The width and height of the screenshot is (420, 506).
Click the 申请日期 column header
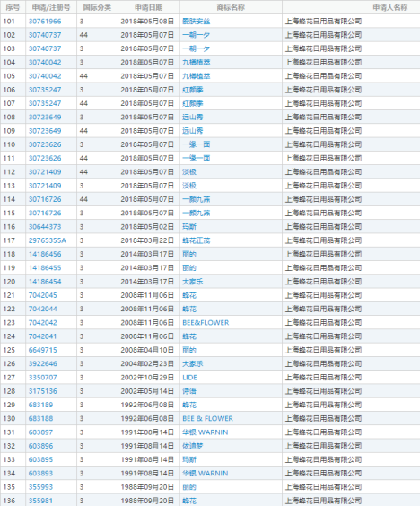click(148, 7)
